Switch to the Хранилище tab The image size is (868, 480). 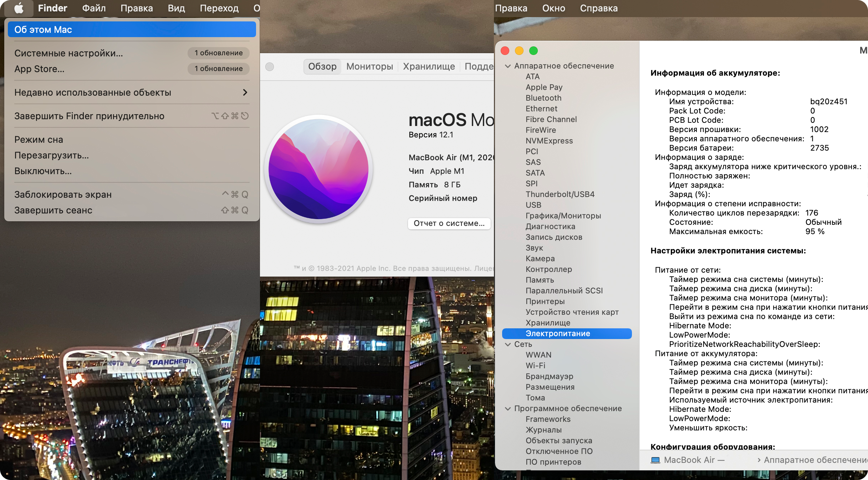tap(429, 67)
